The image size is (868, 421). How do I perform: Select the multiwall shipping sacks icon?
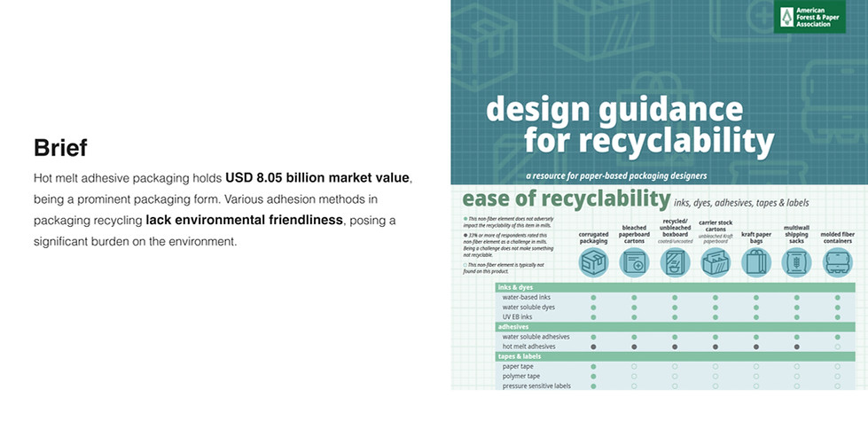coord(796,262)
